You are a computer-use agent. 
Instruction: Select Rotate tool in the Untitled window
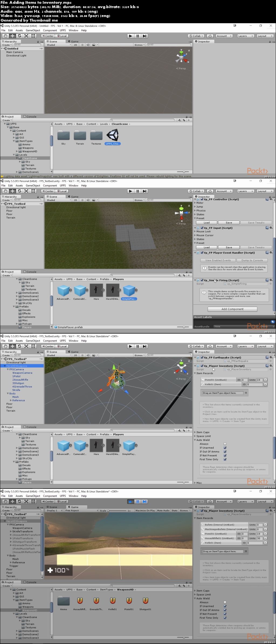[x=19, y=36]
